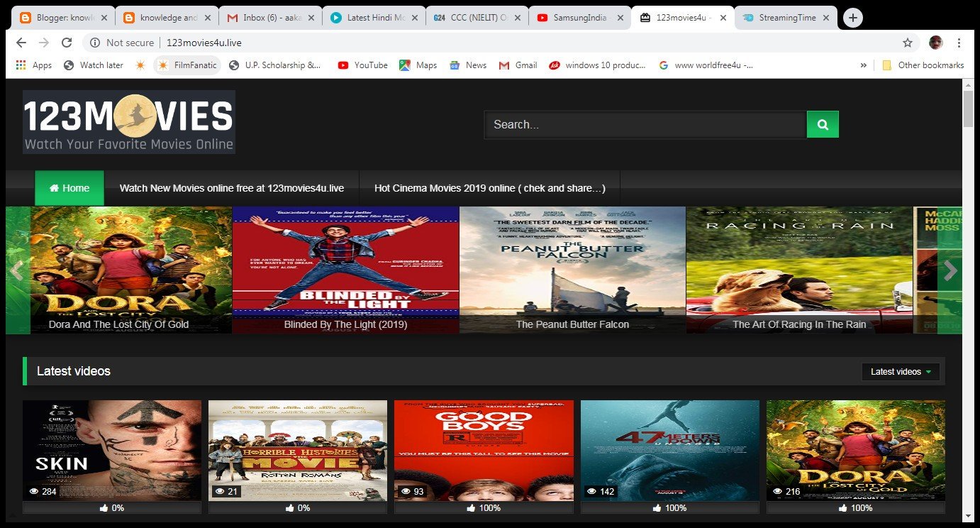Click the Home menu item
This screenshot has width=980, height=528.
pos(69,188)
